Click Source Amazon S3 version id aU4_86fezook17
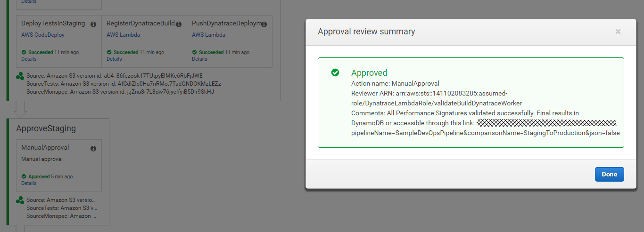 (115, 76)
